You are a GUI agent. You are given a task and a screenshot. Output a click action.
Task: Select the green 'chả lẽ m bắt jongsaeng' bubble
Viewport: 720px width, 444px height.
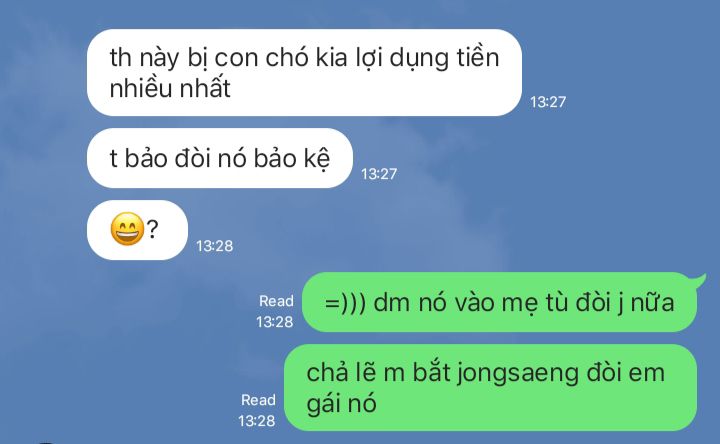point(490,388)
